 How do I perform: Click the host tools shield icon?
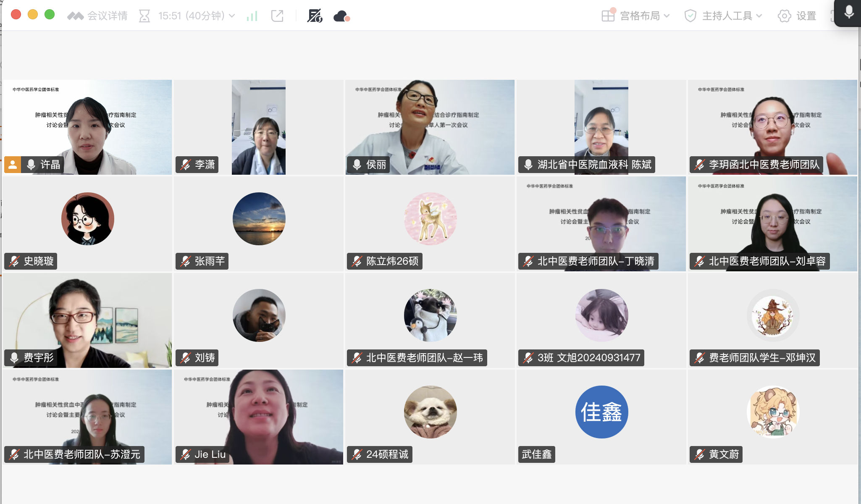tap(690, 16)
